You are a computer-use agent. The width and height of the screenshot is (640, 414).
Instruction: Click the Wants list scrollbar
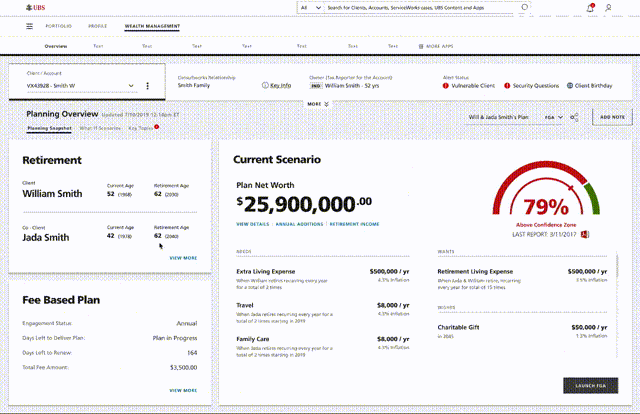pyautogui.click(x=617, y=267)
